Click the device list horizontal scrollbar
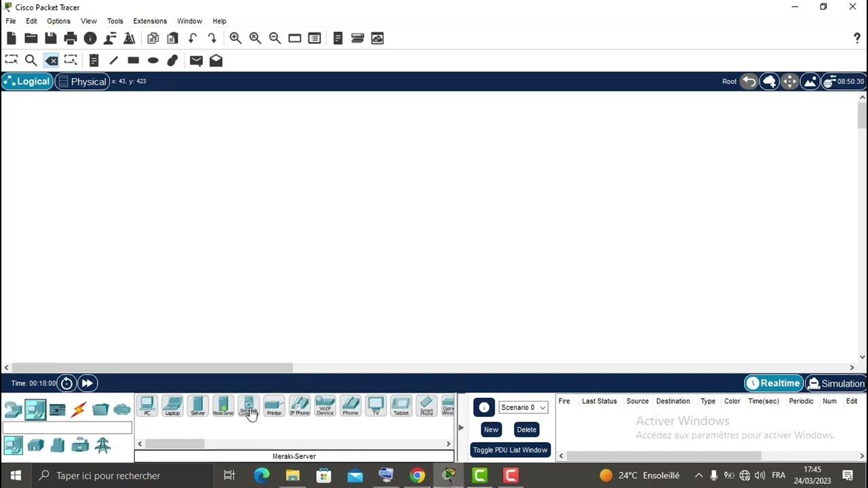Screen dimensions: 868x488 tap(175, 443)
